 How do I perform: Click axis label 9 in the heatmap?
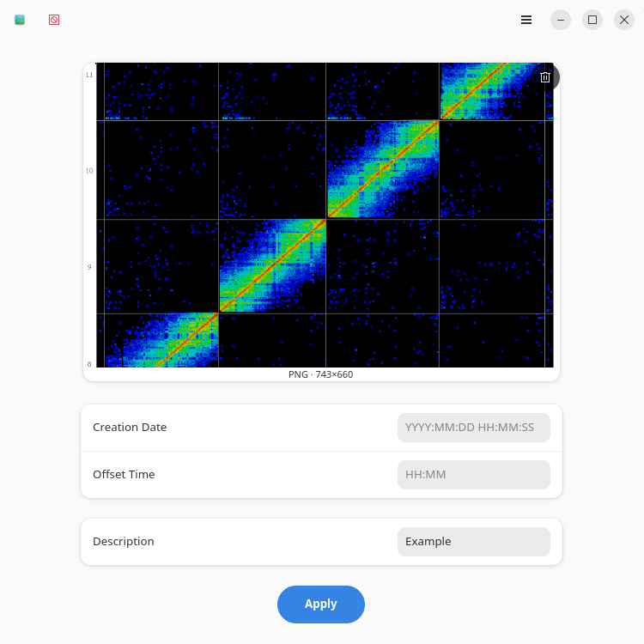(89, 268)
